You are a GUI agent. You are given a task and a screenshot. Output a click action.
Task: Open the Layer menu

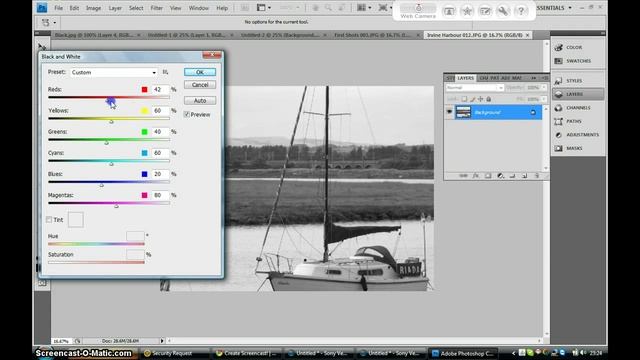pos(115,8)
